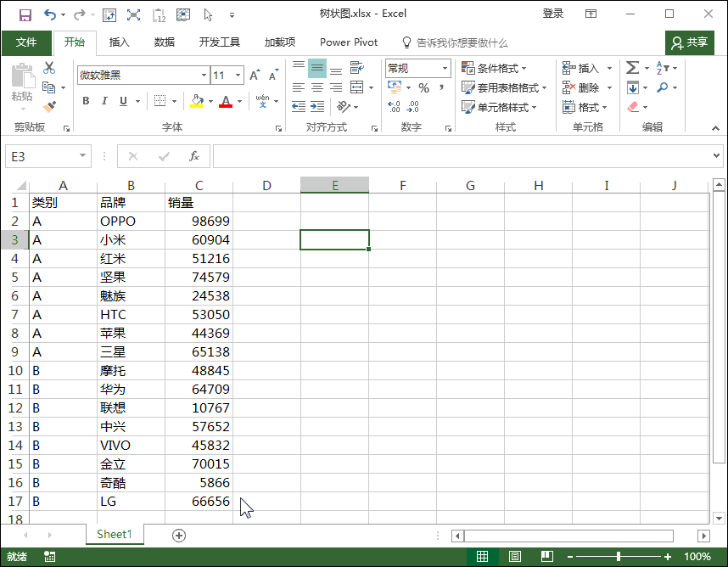Click the 插入 cells button
728x567 pixels.
[x=587, y=68]
